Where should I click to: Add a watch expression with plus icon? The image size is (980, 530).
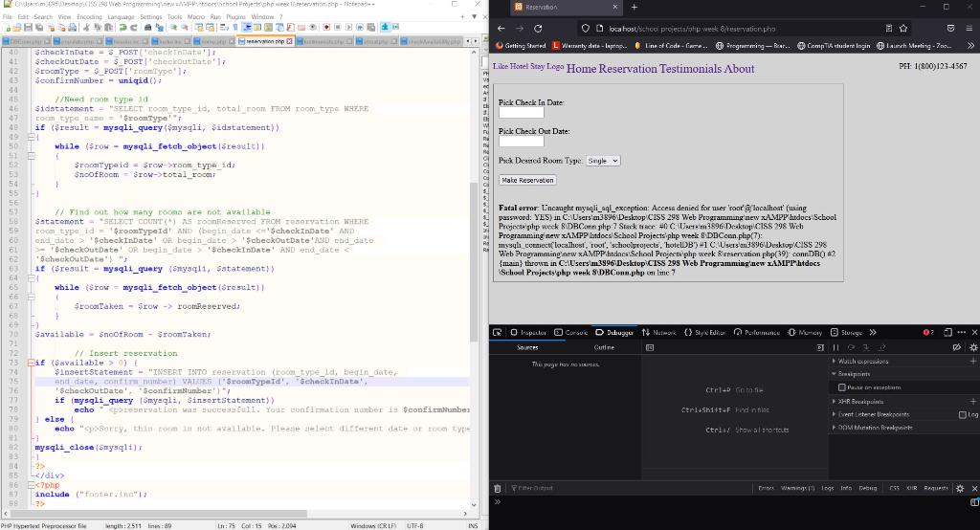coord(973,361)
